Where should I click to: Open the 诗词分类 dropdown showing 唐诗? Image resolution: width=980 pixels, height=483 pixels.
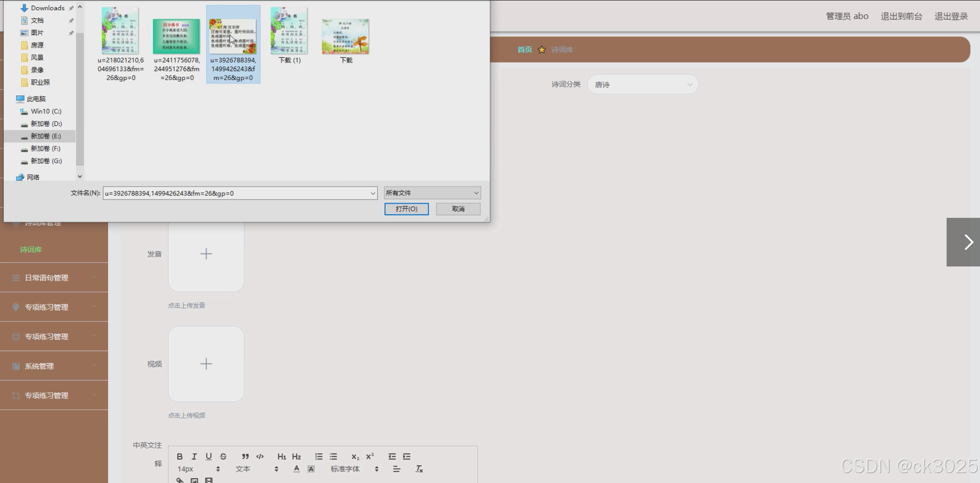click(x=642, y=85)
